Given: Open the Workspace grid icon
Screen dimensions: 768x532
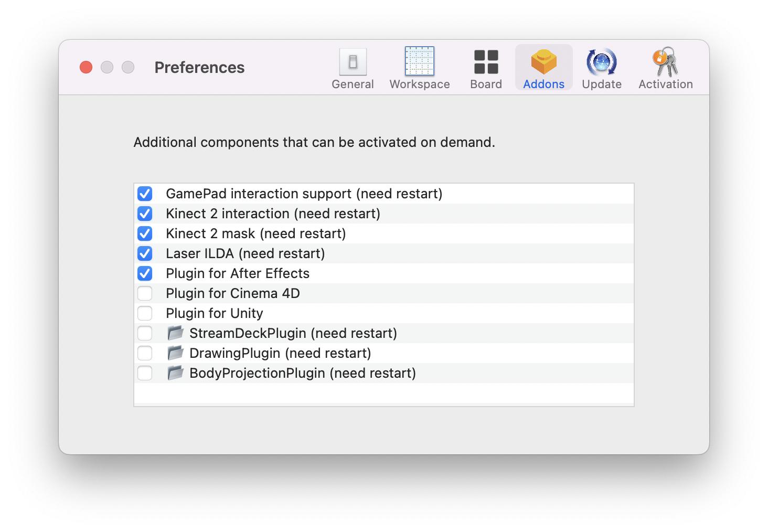Looking at the screenshot, I should 419,61.
